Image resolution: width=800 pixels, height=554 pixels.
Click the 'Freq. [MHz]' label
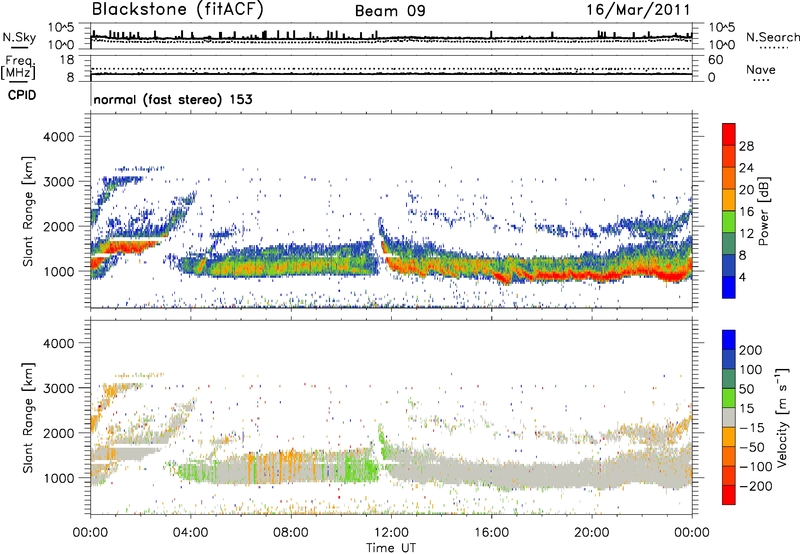pos(18,67)
